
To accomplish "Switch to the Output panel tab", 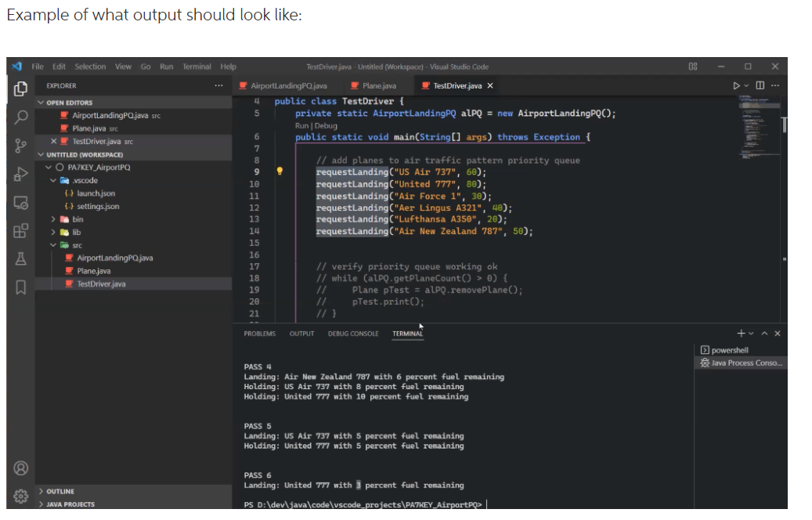I will 302,334.
